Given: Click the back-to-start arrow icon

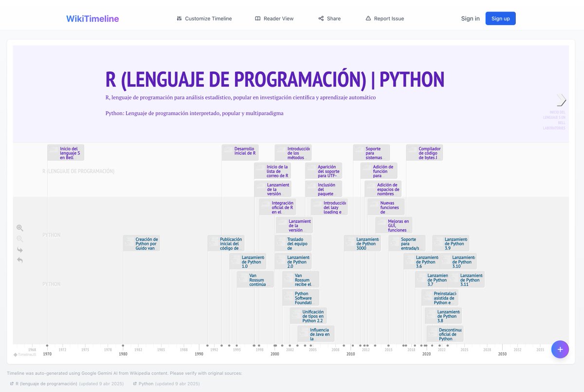Looking at the screenshot, I should point(20,260).
